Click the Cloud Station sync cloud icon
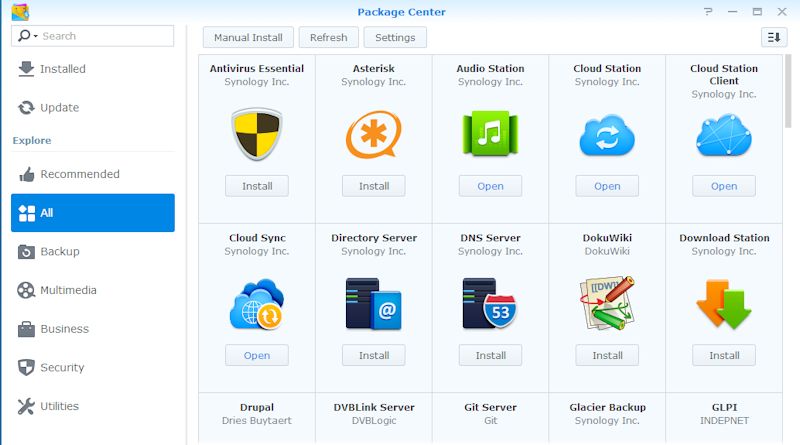This screenshot has width=800, height=445. [x=607, y=136]
